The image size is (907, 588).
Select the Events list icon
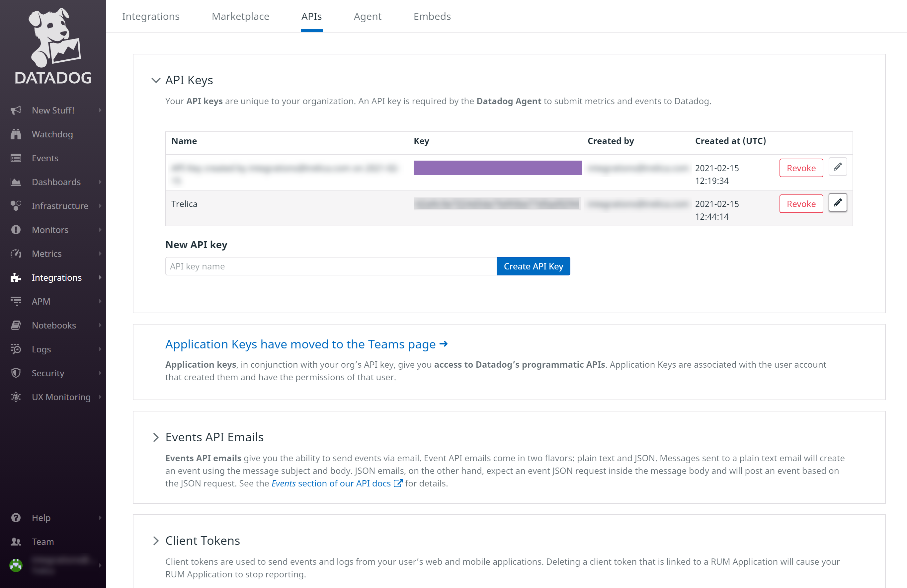(x=16, y=158)
